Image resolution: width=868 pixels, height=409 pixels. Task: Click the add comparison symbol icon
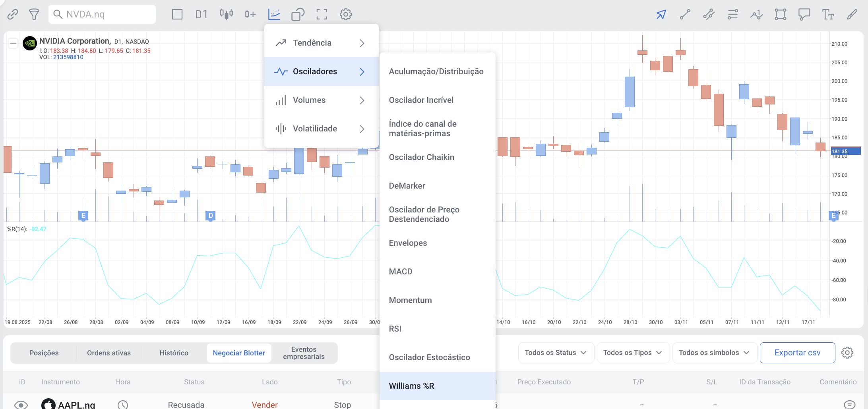pyautogui.click(x=250, y=14)
